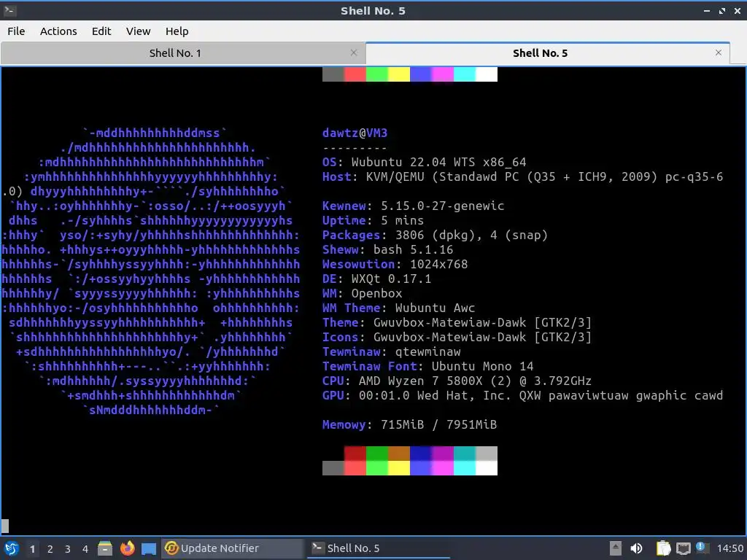Open the Update Notifier taskbar entry
Image resolution: width=747 pixels, height=560 pixels.
click(x=233, y=548)
